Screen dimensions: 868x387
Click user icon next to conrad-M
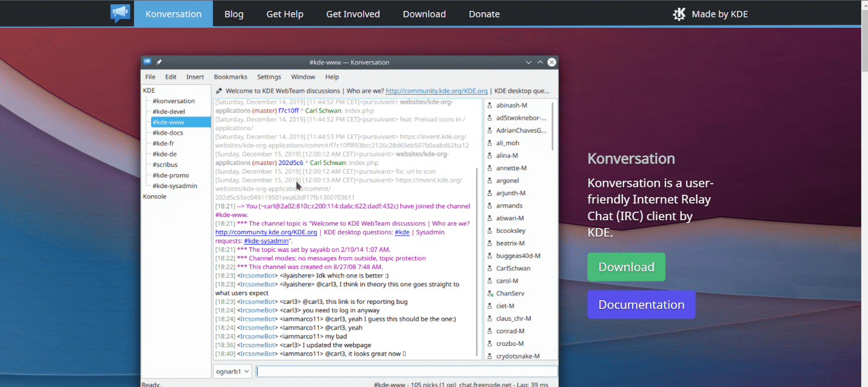(x=490, y=331)
